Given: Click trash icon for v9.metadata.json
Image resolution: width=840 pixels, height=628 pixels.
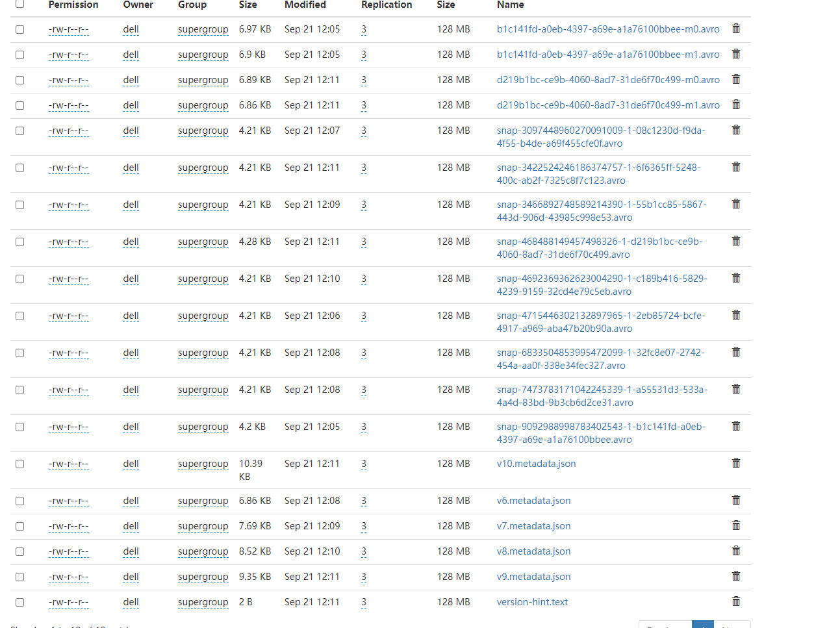Looking at the screenshot, I should (x=736, y=576).
